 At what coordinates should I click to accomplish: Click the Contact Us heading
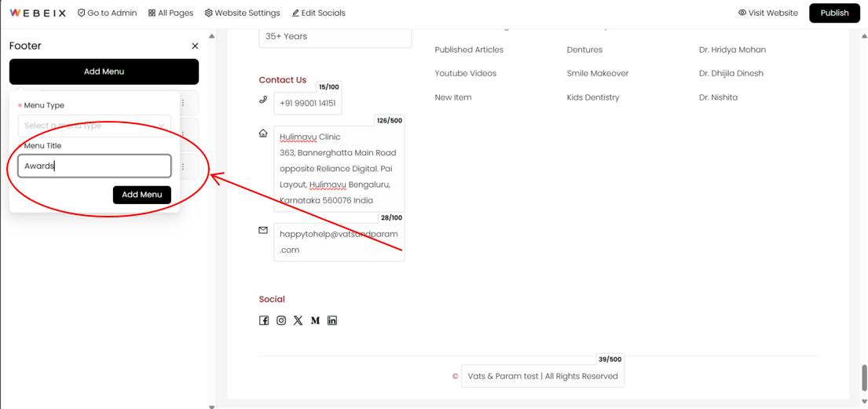click(282, 80)
